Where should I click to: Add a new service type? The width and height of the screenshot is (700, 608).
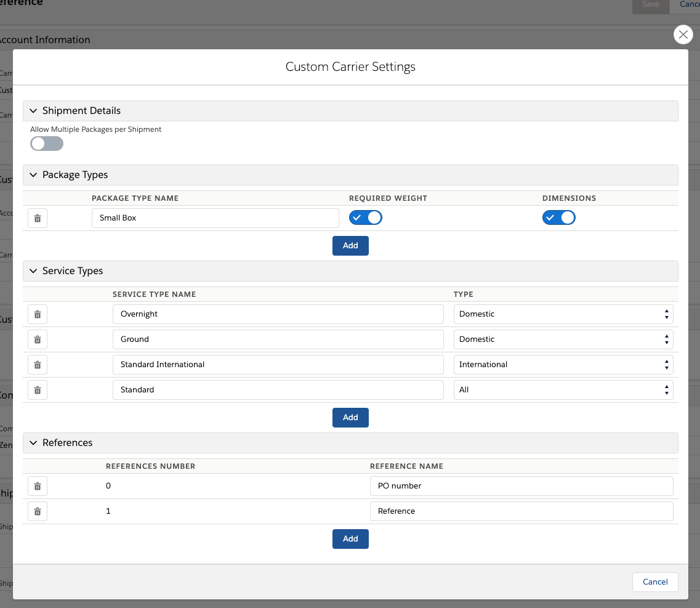click(x=350, y=418)
